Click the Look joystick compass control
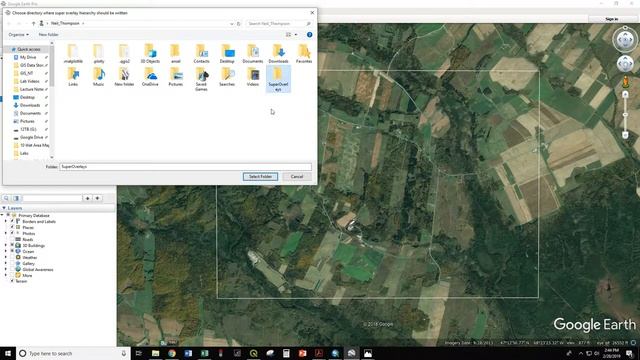This screenshot has width=640, height=360. (x=625, y=40)
